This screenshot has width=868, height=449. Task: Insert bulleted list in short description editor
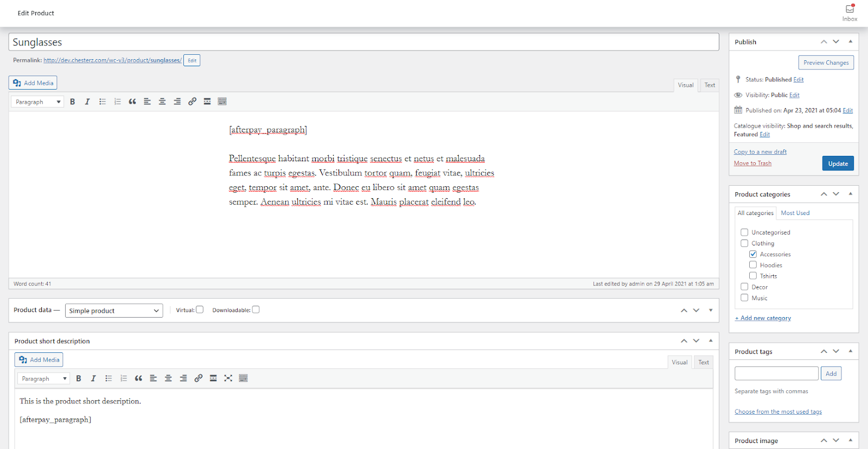[x=108, y=378]
